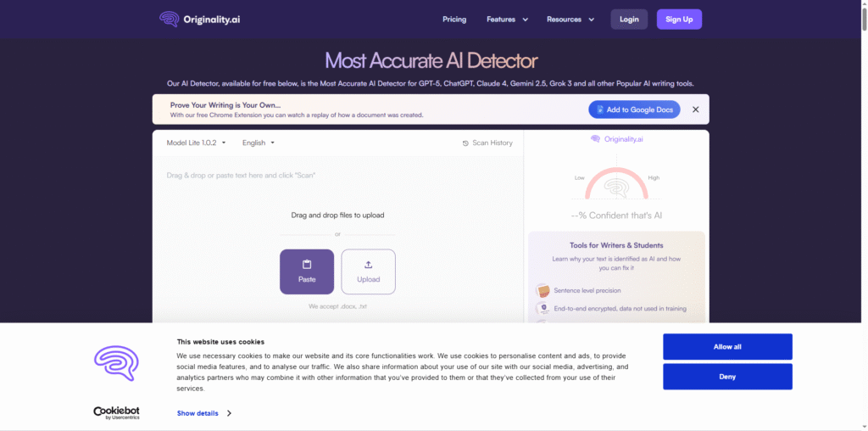This screenshot has width=868, height=431.
Task: Click the upload arrow icon
Action: [x=368, y=264]
